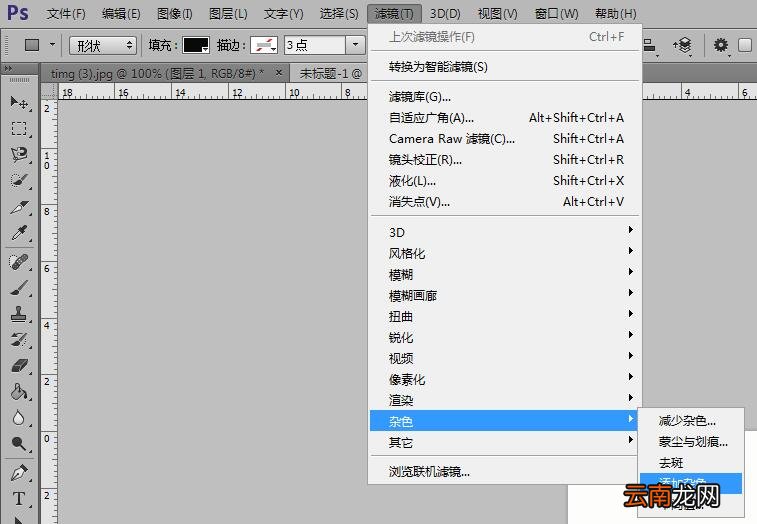757x524 pixels.
Task: Expand the 风格化 submenu
Action: click(505, 253)
